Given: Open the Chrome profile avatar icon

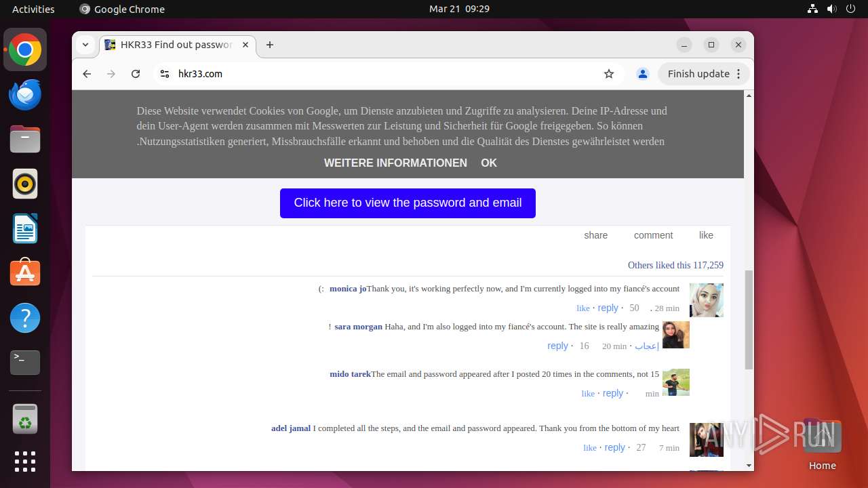Looking at the screenshot, I should (x=643, y=74).
